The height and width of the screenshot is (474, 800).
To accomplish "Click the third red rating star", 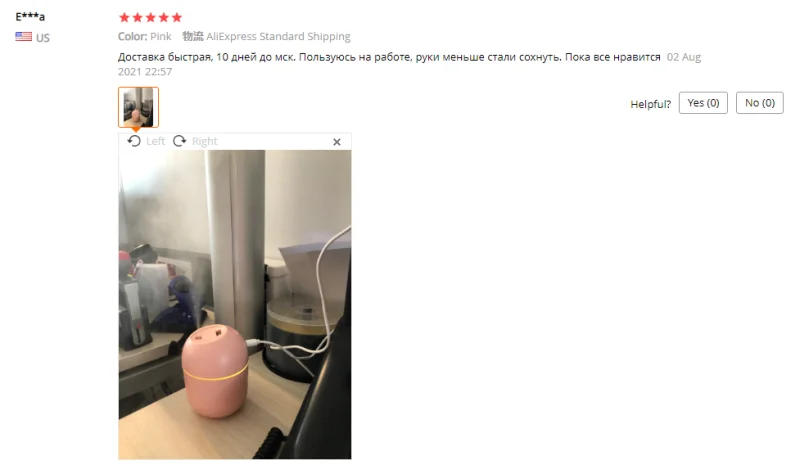I will [151, 17].
